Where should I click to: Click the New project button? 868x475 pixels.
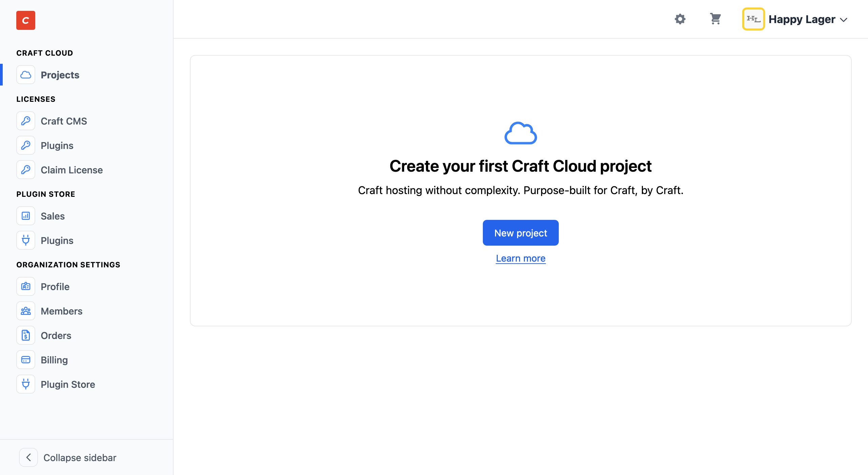point(520,233)
